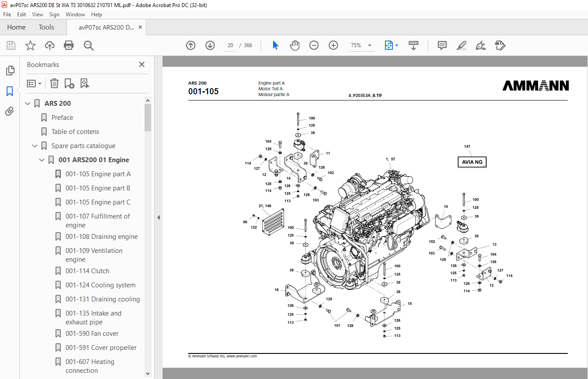Open 001-114 Clutch bookmark
This screenshot has height=379, width=588.
point(87,271)
